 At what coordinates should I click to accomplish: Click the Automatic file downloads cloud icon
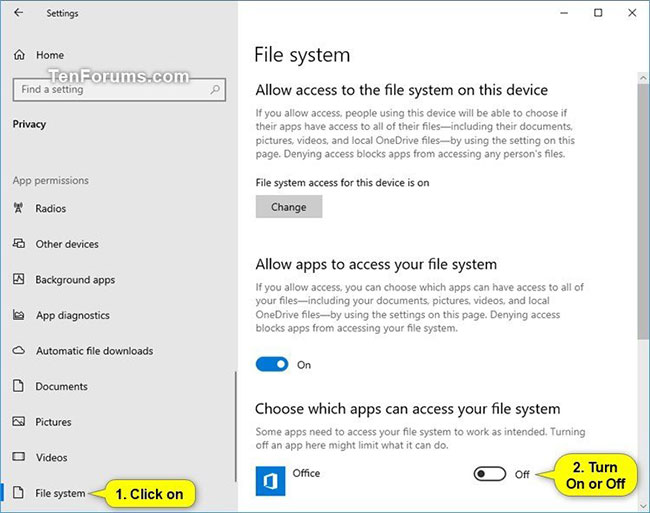coord(19,351)
